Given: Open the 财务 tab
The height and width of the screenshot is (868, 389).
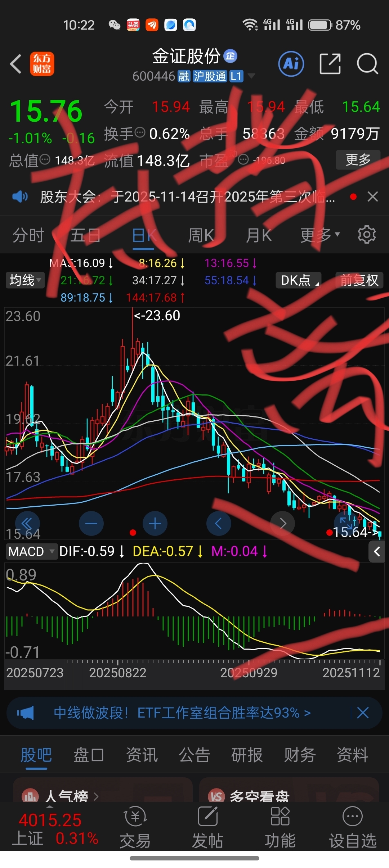Looking at the screenshot, I should [300, 755].
